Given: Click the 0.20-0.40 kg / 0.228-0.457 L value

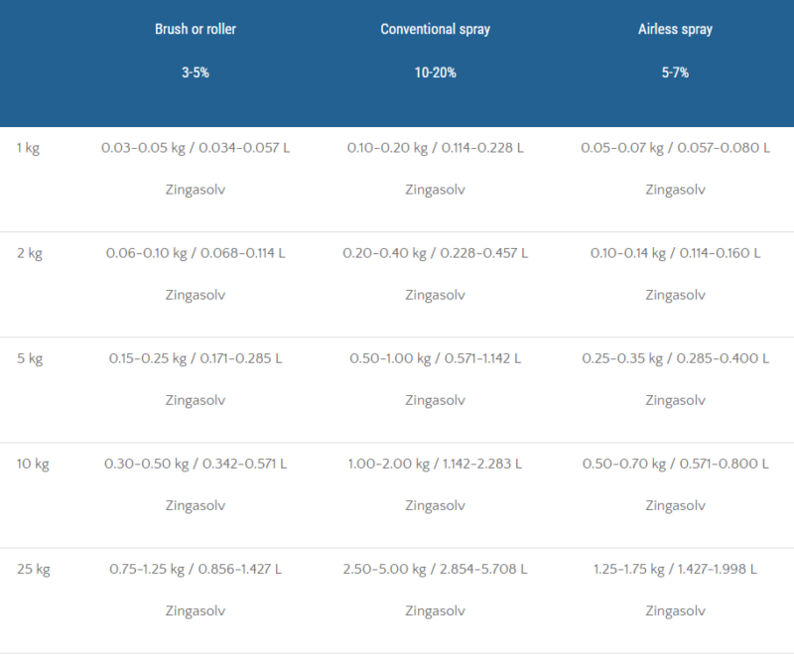Looking at the screenshot, I should coord(435,253).
